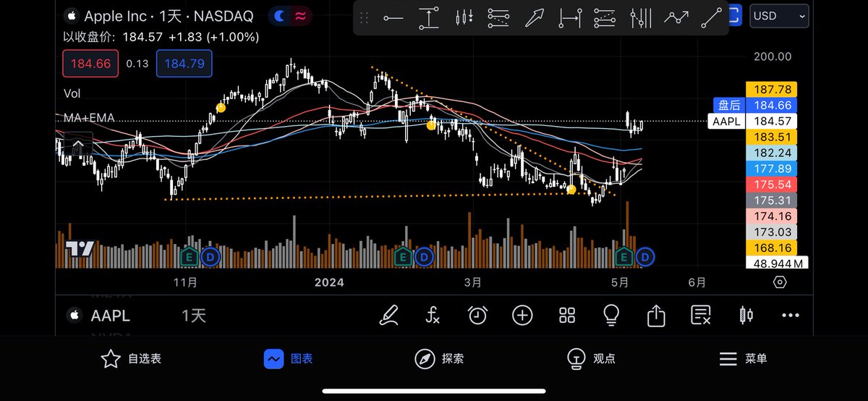Create an alert with the alarm clock icon

[x=477, y=315]
